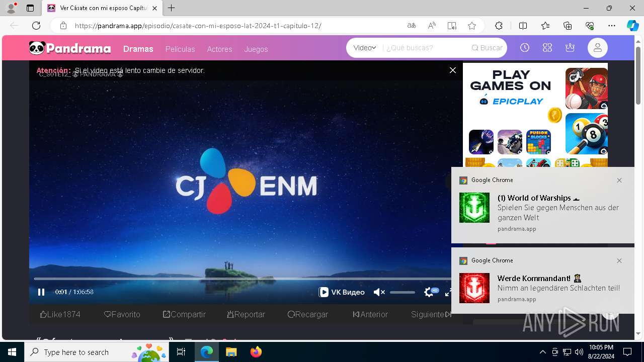
Task: Add episode to Favorito
Action: 122,314
